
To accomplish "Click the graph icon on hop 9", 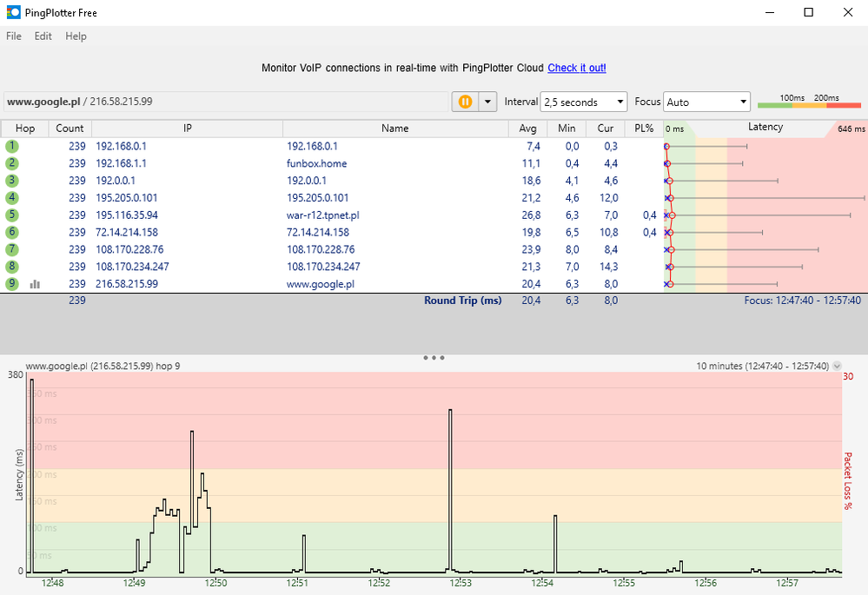I will point(36,284).
